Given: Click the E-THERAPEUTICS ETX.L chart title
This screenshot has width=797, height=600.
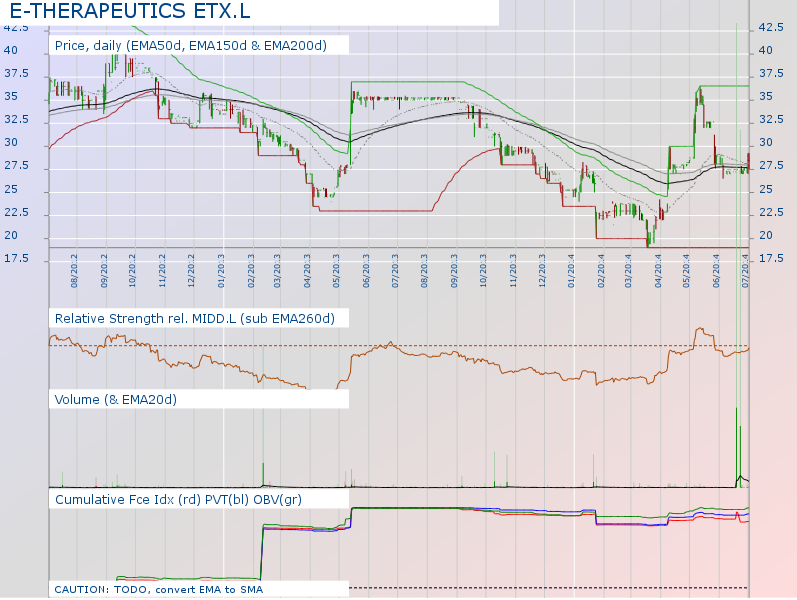Looking at the screenshot, I should pos(130,11).
